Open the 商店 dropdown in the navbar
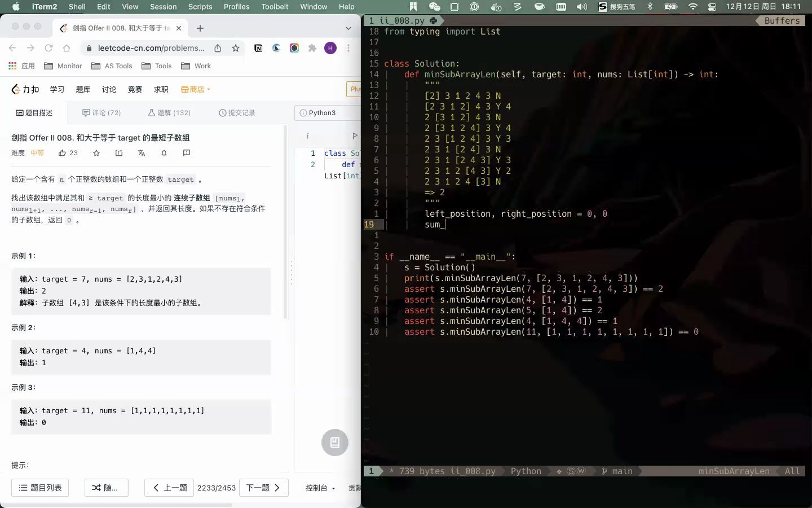This screenshot has width=812, height=508. coord(196,89)
